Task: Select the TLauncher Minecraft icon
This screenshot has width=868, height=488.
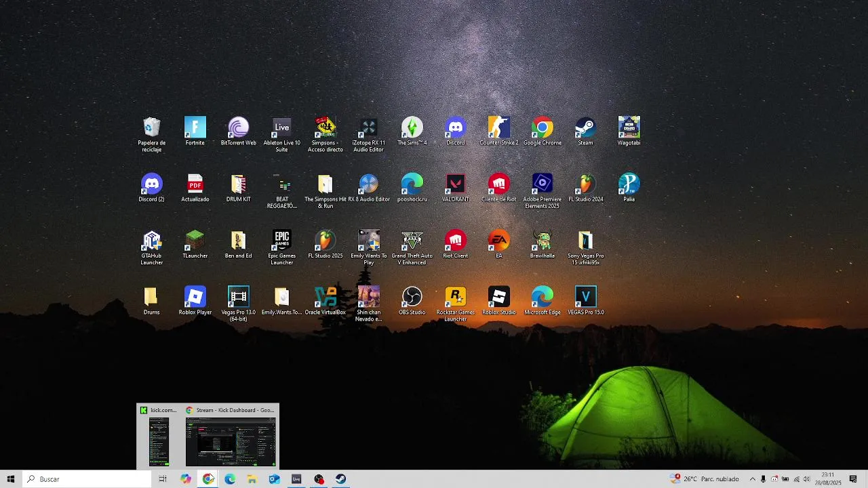Action: pos(195,244)
